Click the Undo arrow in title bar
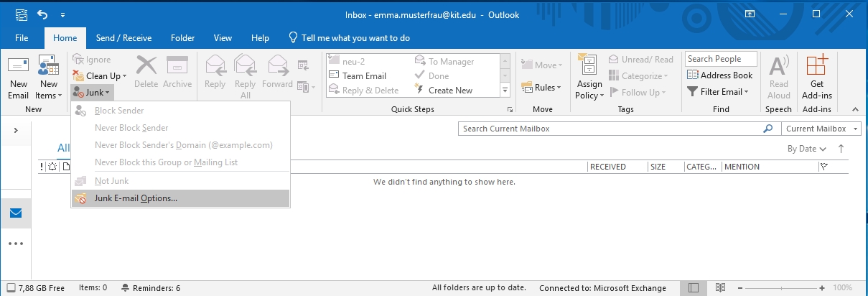Screen dimensions: 868x296 click(42, 14)
